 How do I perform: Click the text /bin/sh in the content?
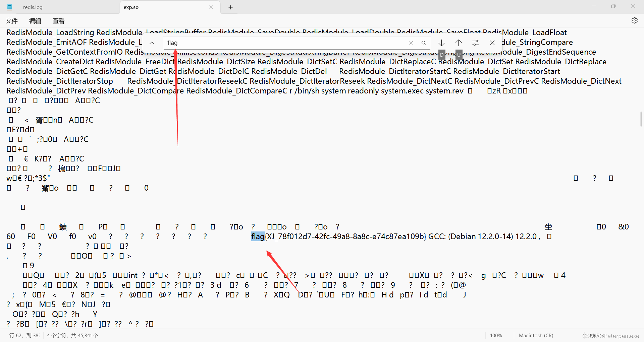(x=307, y=91)
